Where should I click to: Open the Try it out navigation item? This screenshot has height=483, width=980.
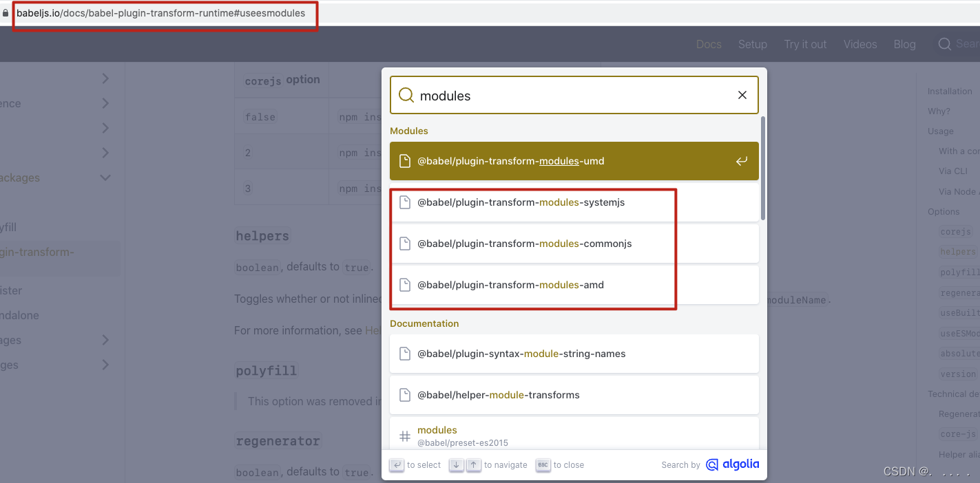805,44
